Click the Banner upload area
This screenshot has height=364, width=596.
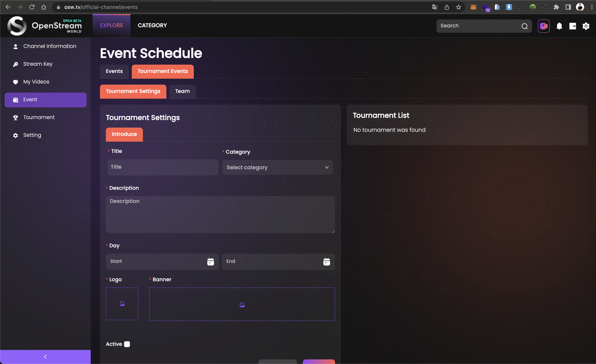tap(242, 304)
